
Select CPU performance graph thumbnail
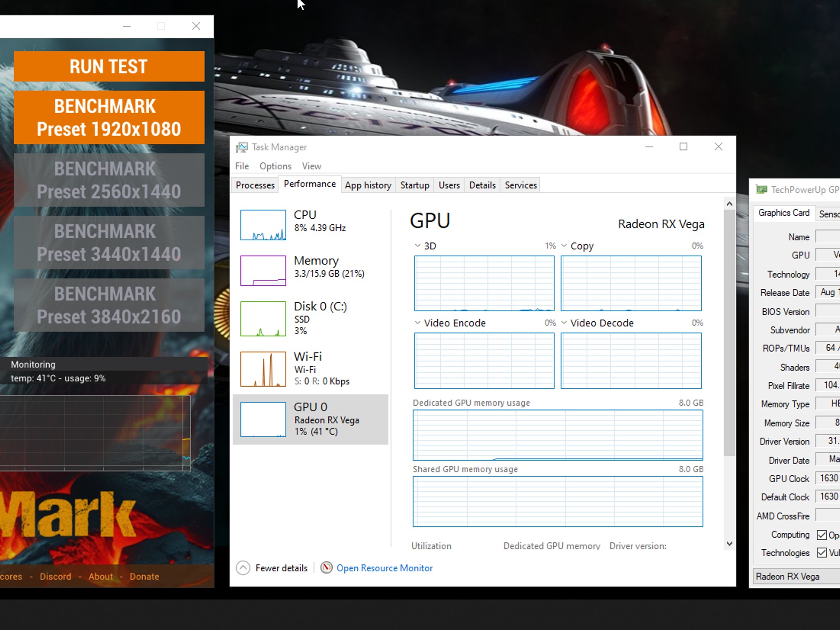click(x=263, y=225)
